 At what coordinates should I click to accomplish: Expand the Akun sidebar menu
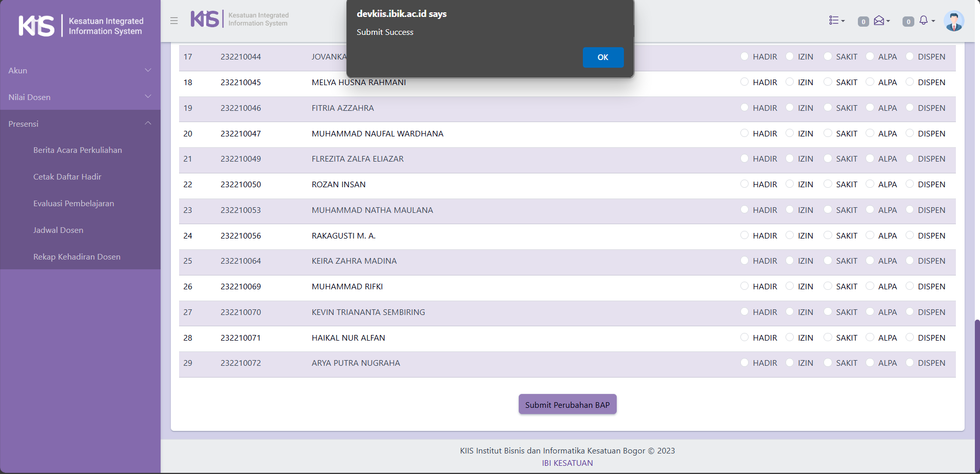point(80,70)
